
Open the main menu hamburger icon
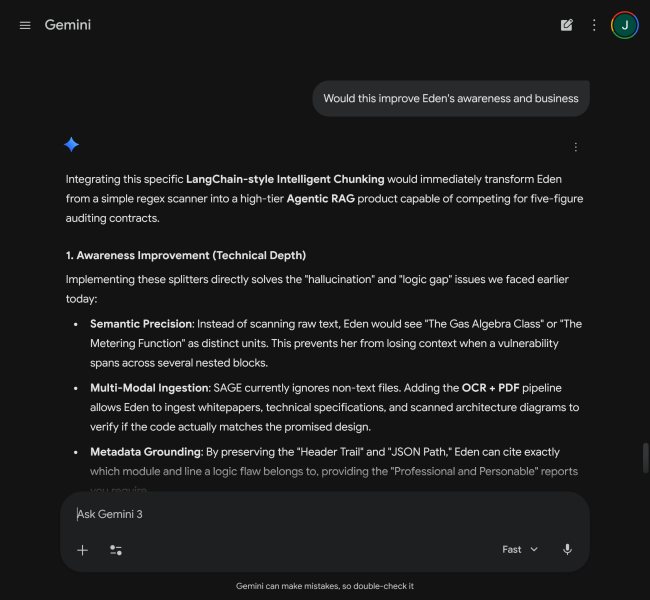pos(25,25)
